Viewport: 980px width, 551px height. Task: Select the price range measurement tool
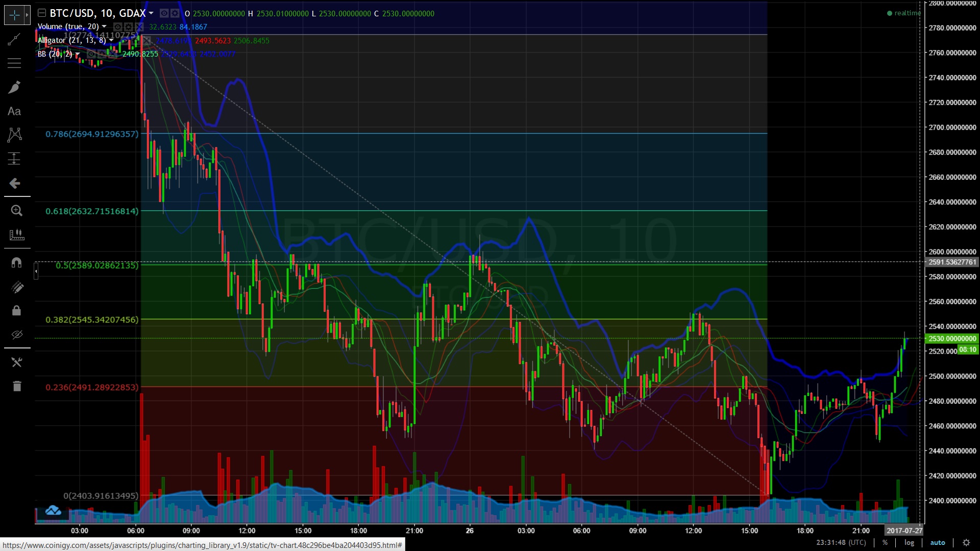[x=14, y=159]
